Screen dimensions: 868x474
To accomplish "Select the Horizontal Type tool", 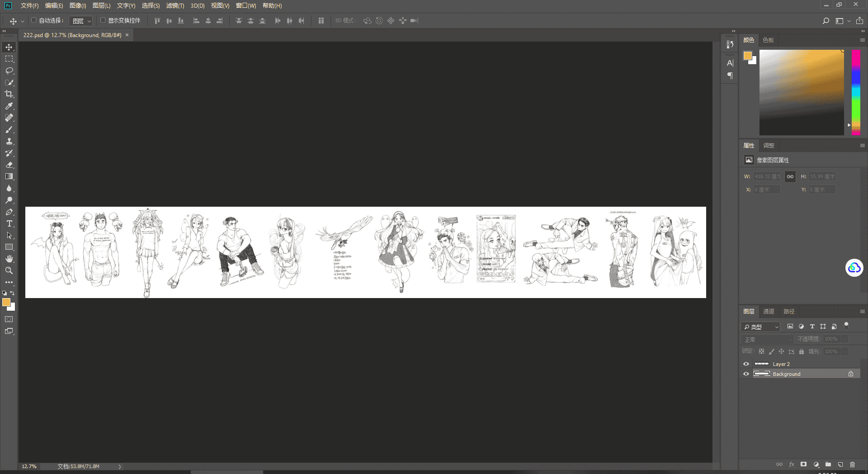I will 9,223.
